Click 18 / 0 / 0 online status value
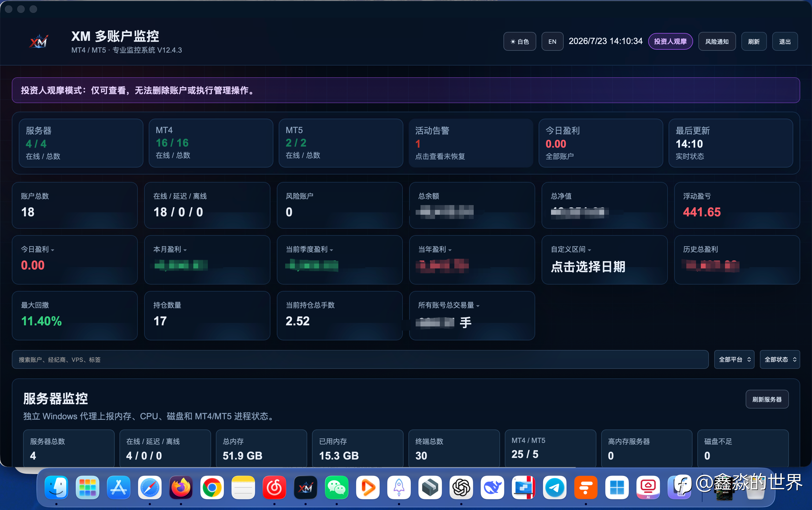The image size is (812, 510). coord(178,212)
